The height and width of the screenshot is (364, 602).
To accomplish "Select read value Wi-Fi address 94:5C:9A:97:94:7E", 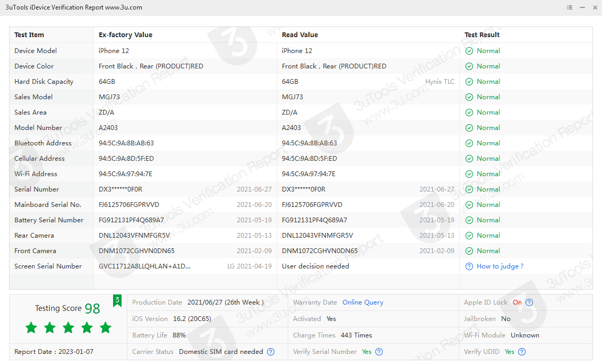I will (308, 174).
